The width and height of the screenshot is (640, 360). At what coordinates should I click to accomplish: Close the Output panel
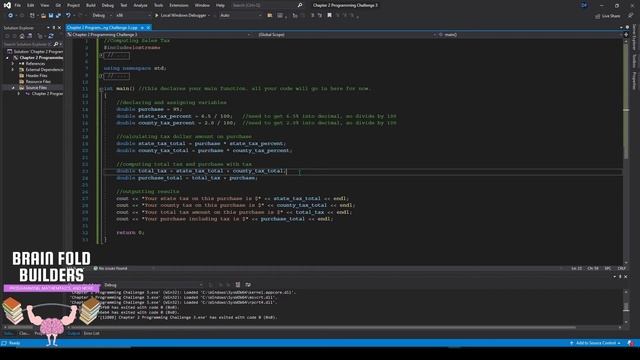[626, 277]
